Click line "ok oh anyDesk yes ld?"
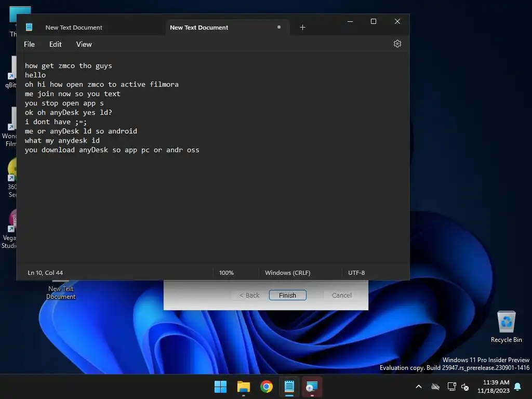 (68, 113)
